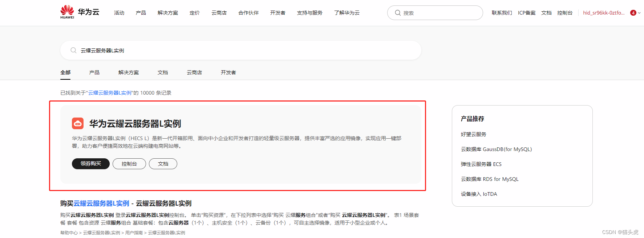Image resolution: width=644 pixels, height=238 pixels.
Task: Open the 购买云耀云服务器L实例 result title
Action: 126,203
